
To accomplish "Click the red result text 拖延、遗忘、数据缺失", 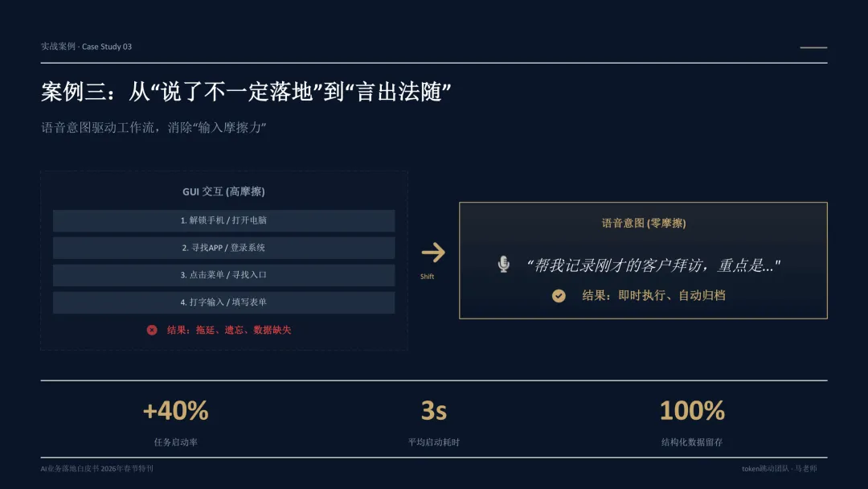I will tap(228, 330).
